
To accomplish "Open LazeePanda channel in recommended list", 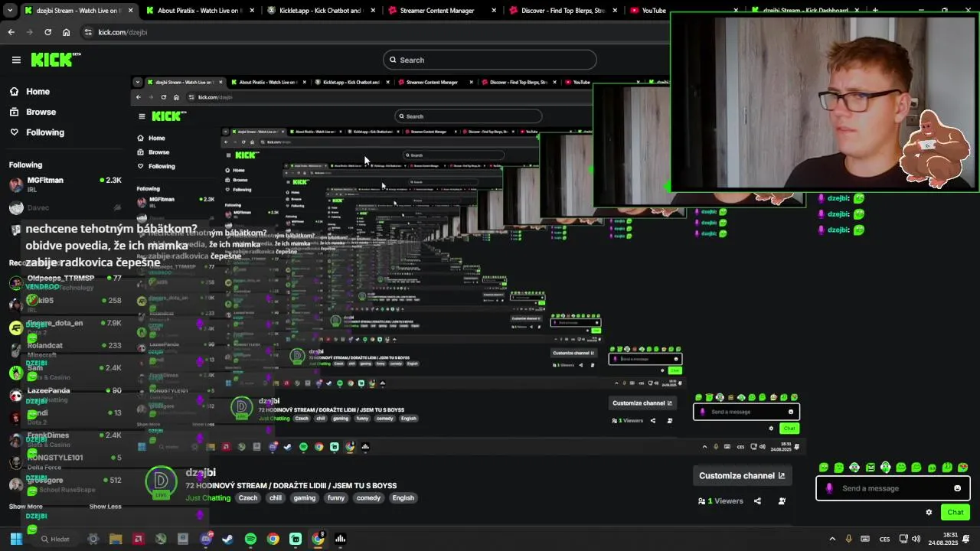I will (65, 395).
